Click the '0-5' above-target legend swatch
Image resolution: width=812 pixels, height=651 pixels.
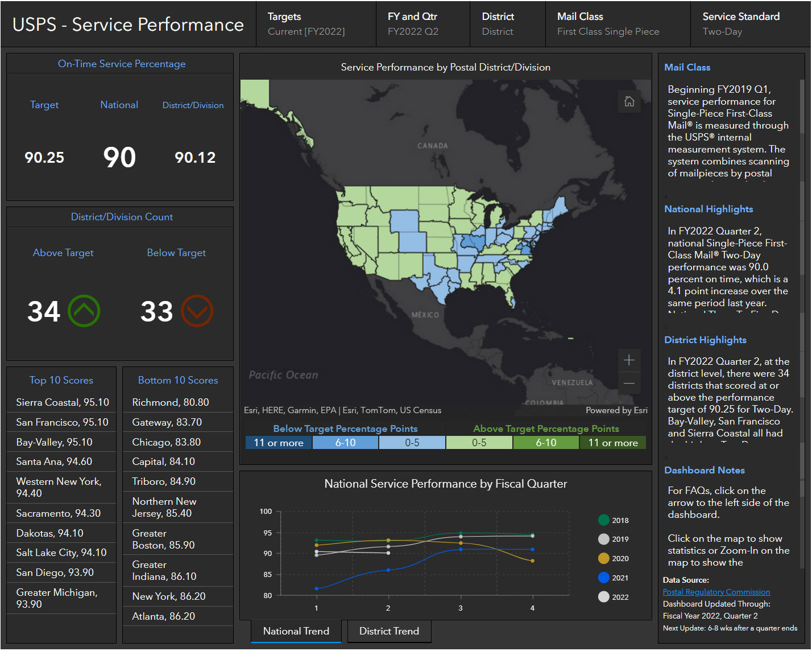[x=479, y=443]
